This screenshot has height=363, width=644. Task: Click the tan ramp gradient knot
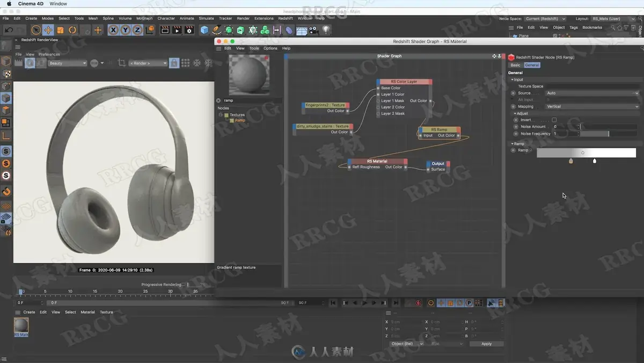[x=571, y=161]
